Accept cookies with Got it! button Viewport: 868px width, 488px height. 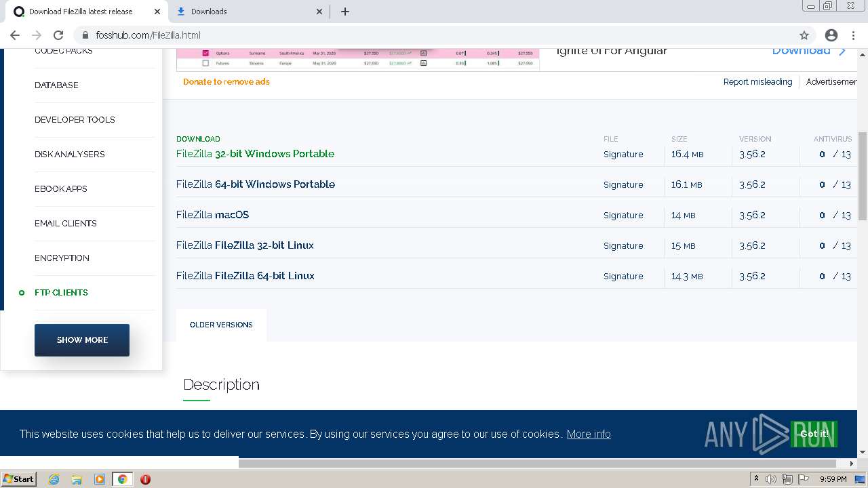[814, 434]
